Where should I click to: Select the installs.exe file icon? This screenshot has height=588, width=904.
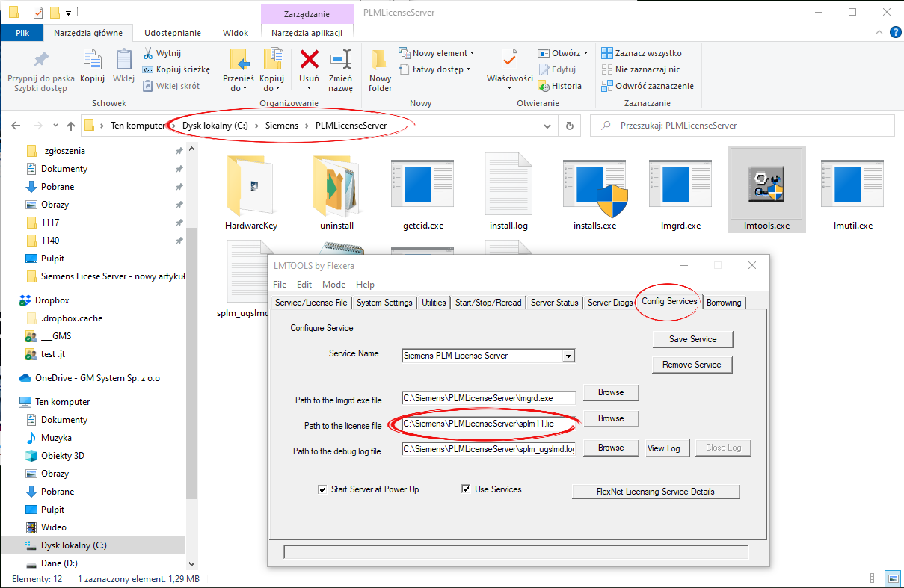[x=594, y=184]
